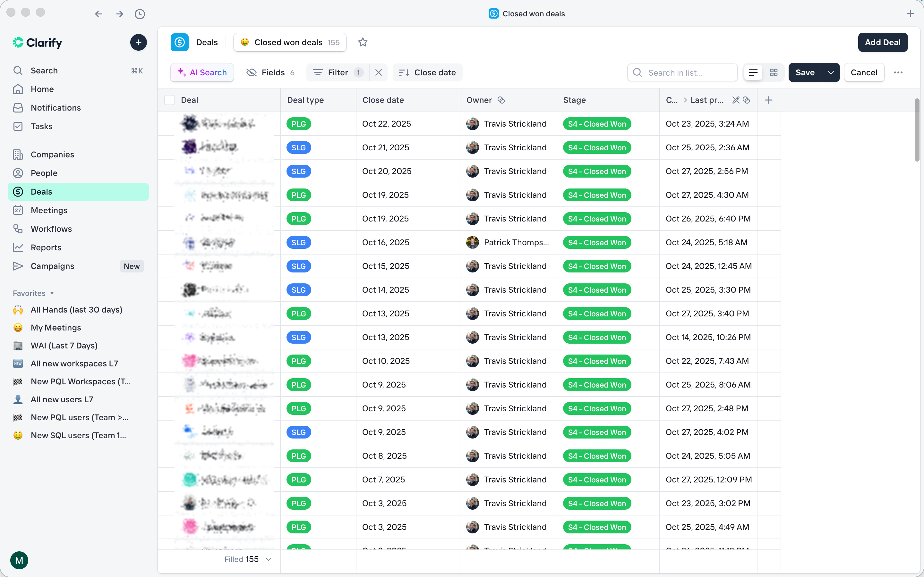This screenshot has height=577, width=924.
Task: Open the Save button's dropdown chevron
Action: tap(832, 72)
